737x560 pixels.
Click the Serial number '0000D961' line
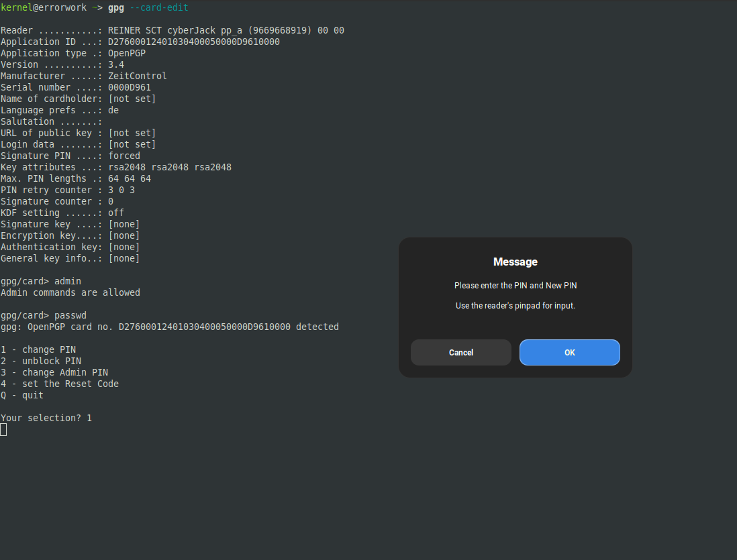(x=76, y=87)
